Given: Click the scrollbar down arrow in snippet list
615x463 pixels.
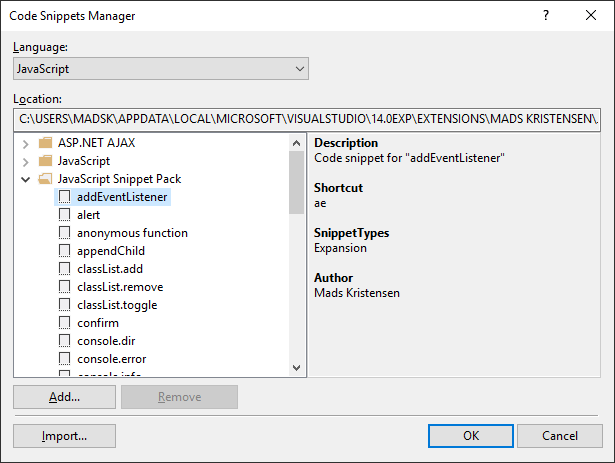Looking at the screenshot, I should (296, 368).
